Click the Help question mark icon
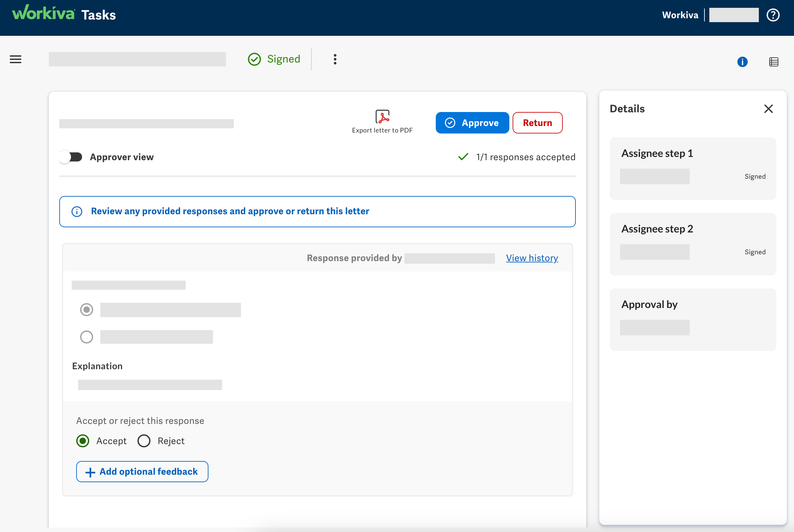Image resolution: width=794 pixels, height=532 pixels. click(773, 15)
